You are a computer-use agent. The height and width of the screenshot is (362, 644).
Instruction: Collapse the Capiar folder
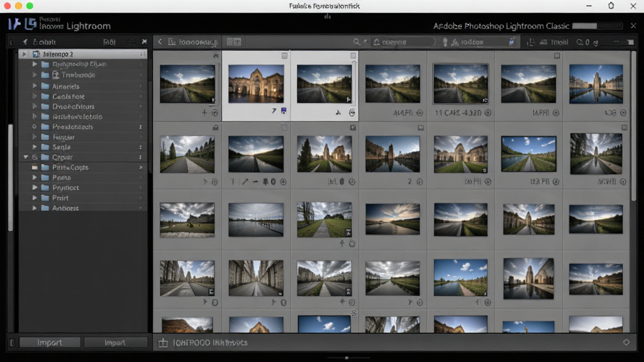coord(26,157)
